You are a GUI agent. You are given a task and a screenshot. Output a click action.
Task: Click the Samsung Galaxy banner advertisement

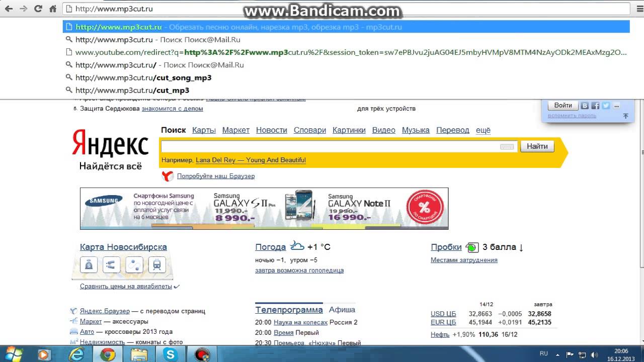[264, 209]
